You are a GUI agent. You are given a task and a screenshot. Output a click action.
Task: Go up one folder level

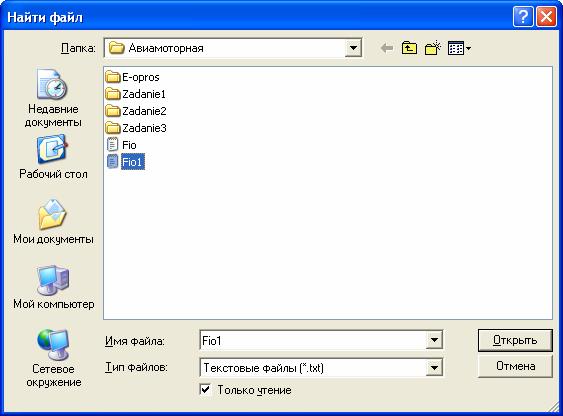tap(409, 48)
